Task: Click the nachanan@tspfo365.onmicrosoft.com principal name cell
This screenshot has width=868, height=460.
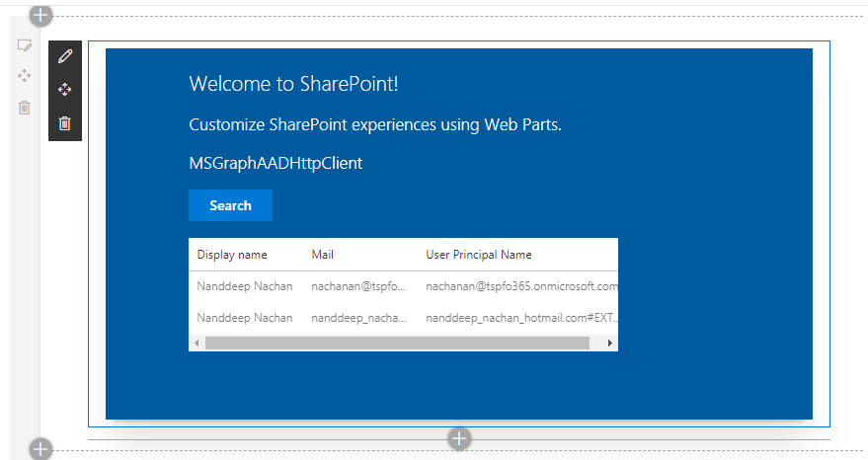Action: point(521,286)
